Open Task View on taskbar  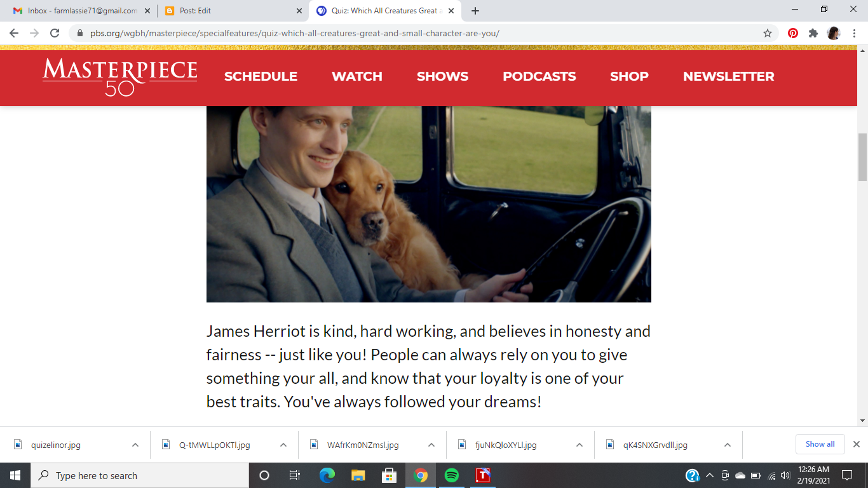click(x=295, y=475)
